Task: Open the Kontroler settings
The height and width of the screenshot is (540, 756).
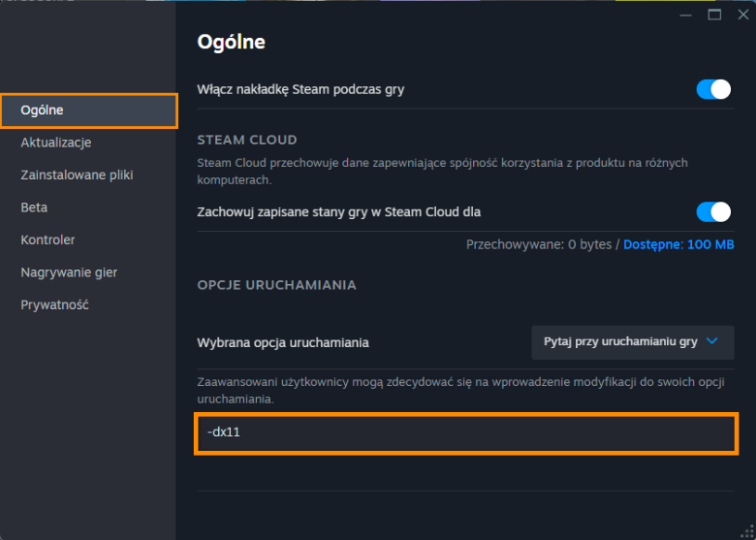Action: click(x=47, y=240)
